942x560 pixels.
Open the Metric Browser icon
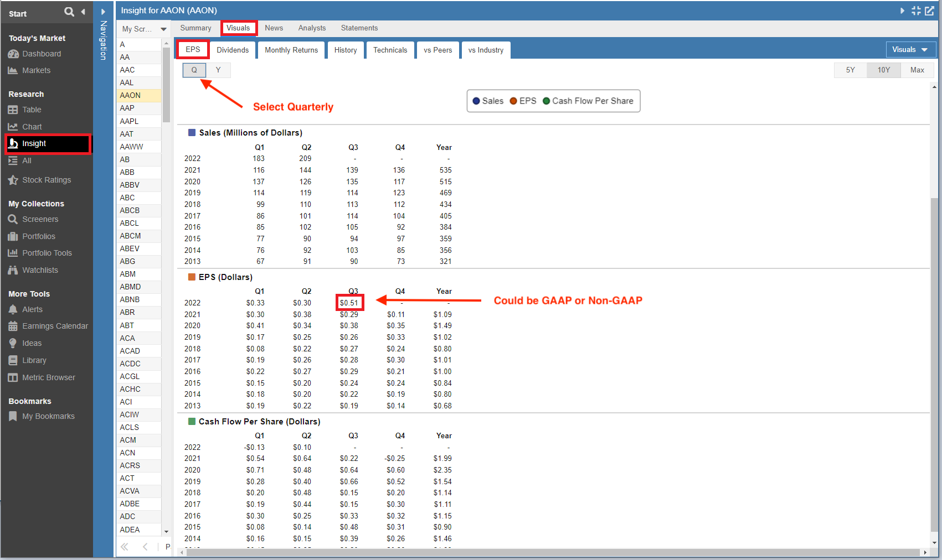point(13,378)
